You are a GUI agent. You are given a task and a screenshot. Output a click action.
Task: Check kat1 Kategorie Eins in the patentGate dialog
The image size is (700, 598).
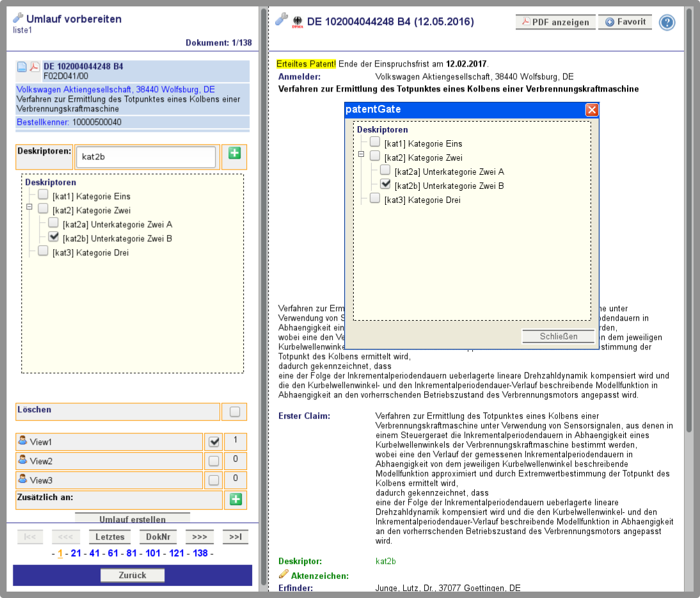point(374,141)
